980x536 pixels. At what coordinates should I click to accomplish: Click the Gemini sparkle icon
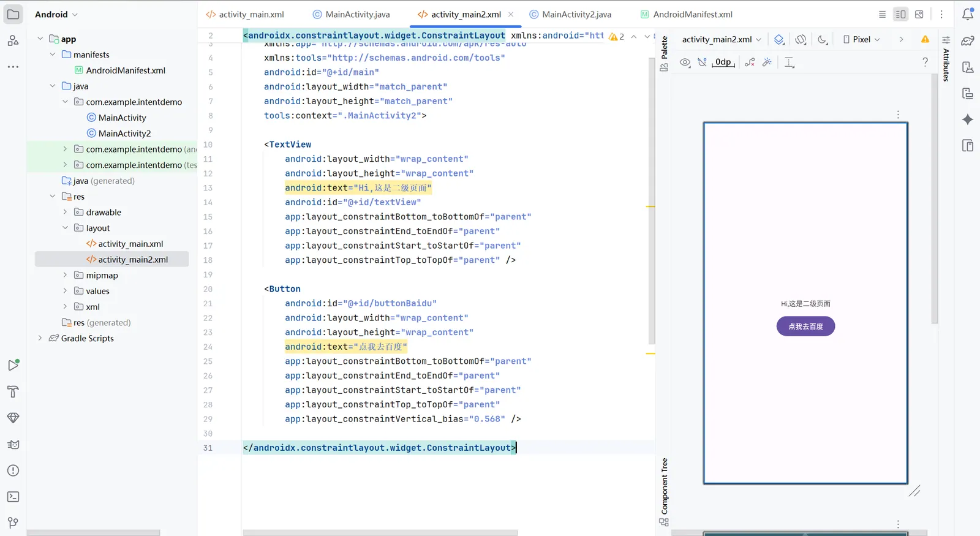click(968, 119)
